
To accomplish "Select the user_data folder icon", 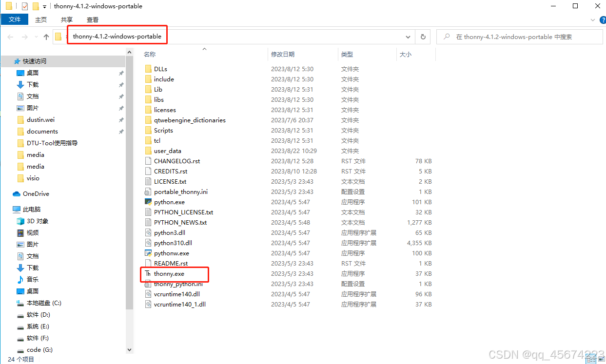I will (148, 151).
